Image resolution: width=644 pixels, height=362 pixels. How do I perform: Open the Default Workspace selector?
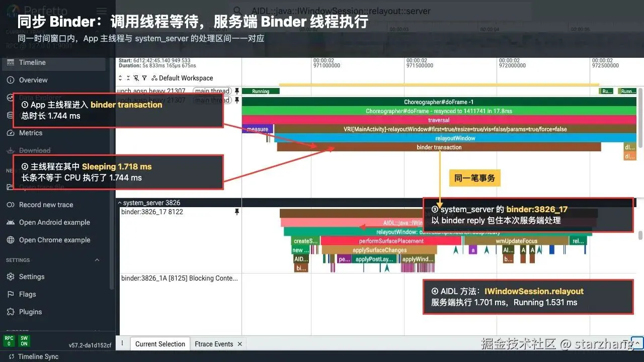(x=182, y=78)
